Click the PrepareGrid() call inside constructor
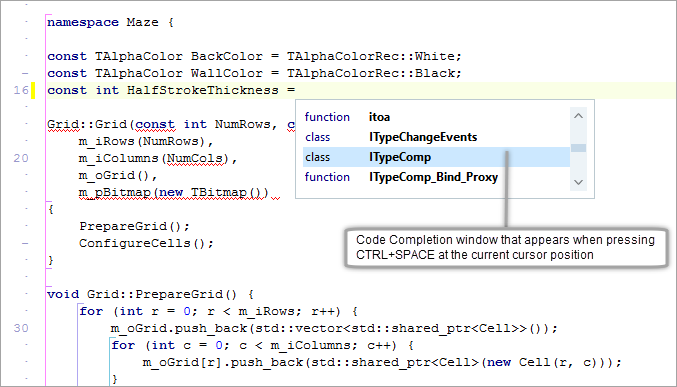This screenshot has width=677, height=387. click(x=134, y=226)
